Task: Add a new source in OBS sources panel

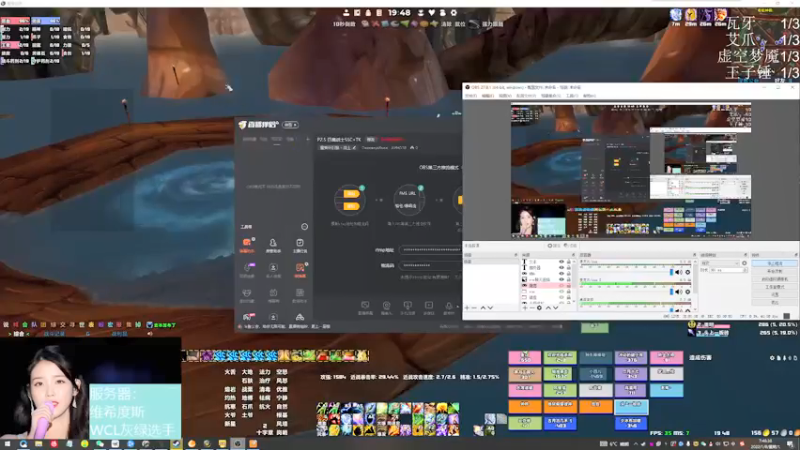Action: click(x=524, y=308)
